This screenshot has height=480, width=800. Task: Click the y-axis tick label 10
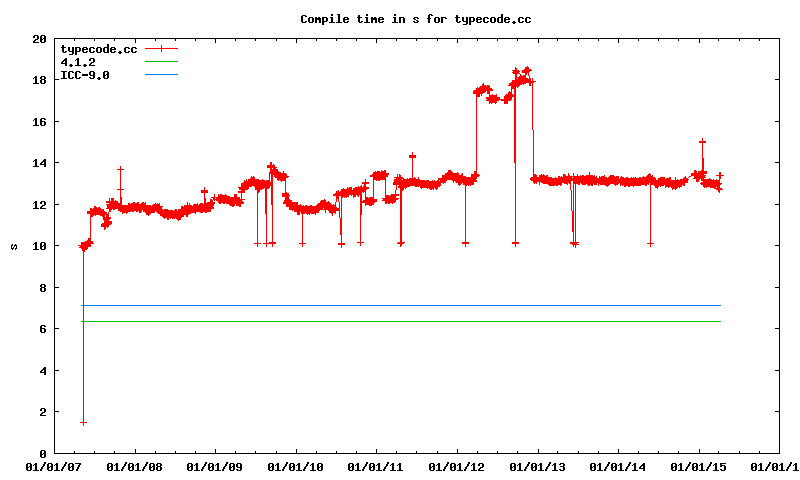point(39,246)
